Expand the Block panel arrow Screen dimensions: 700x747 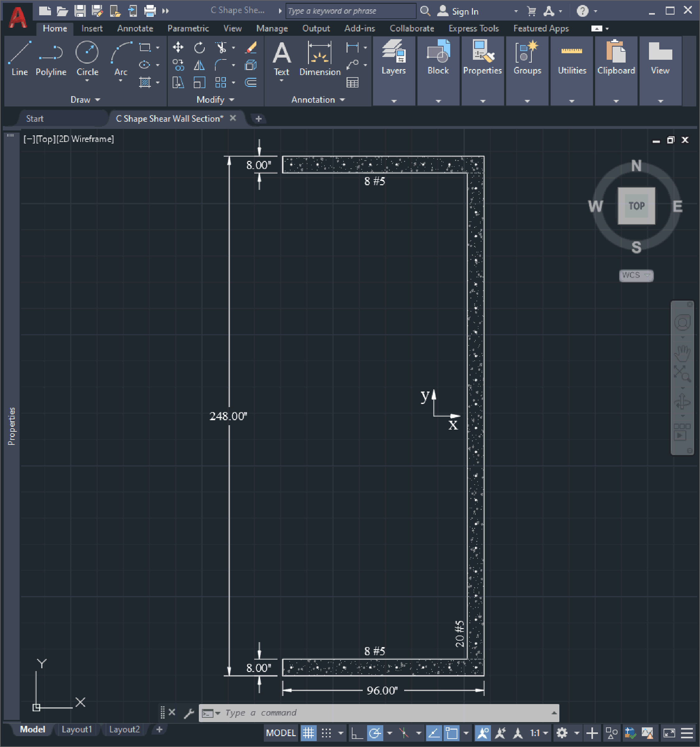coord(438,101)
